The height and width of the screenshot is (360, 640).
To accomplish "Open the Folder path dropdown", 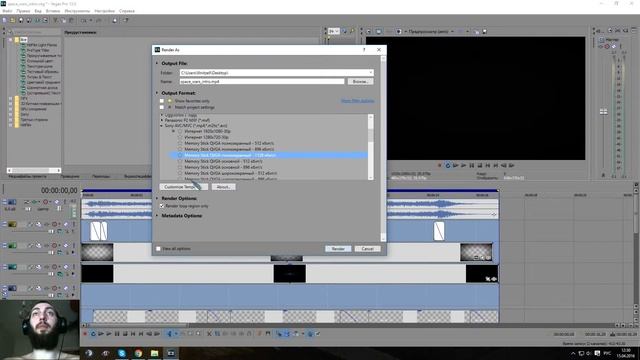I will point(371,73).
